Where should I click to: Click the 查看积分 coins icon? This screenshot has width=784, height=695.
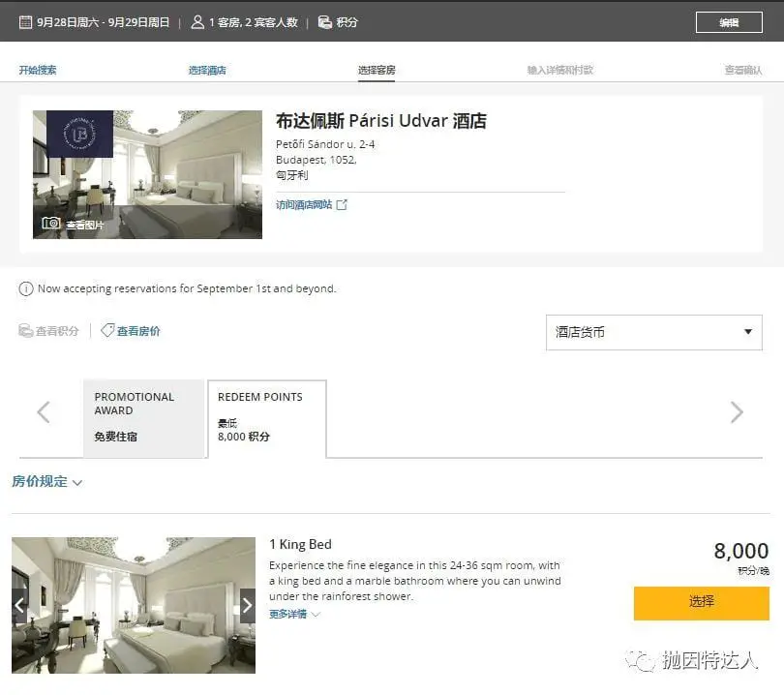click(x=25, y=331)
